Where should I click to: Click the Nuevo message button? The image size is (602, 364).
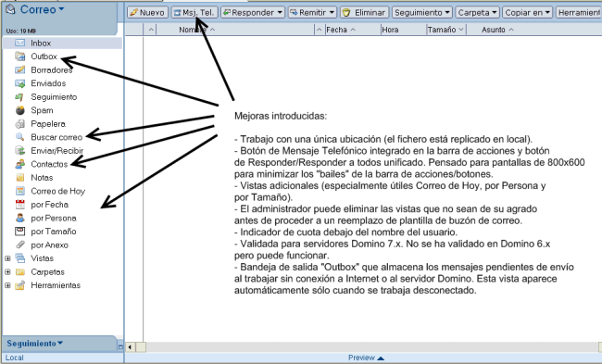(147, 13)
